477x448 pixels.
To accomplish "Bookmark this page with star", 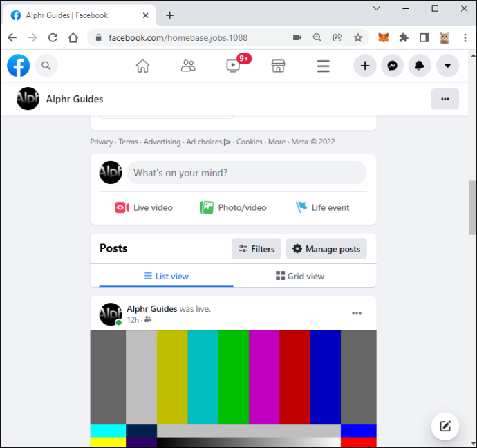I will tap(358, 38).
